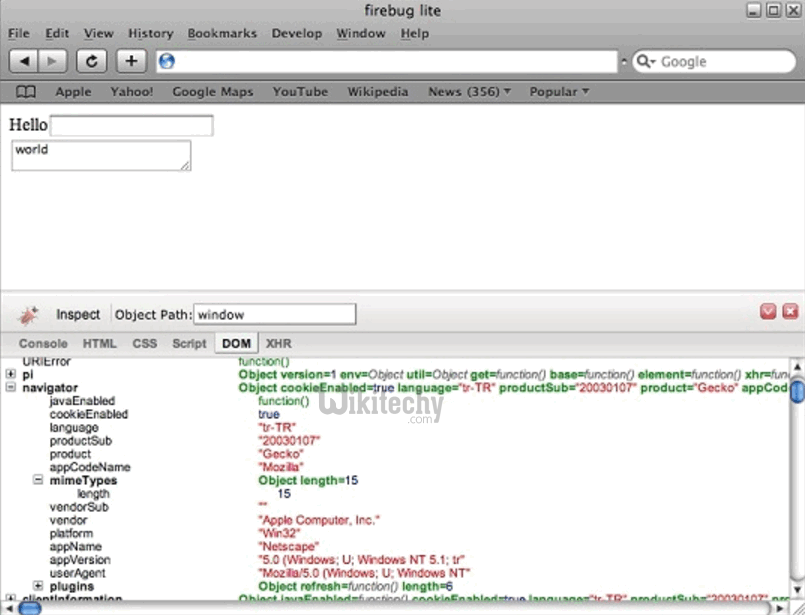Expand the plugins object node

(38, 586)
